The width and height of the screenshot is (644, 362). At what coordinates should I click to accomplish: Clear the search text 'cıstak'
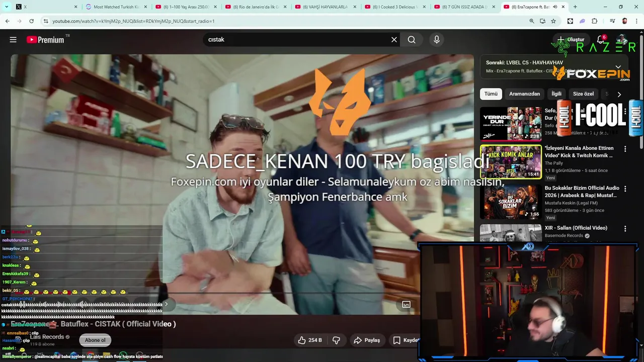coord(394,40)
